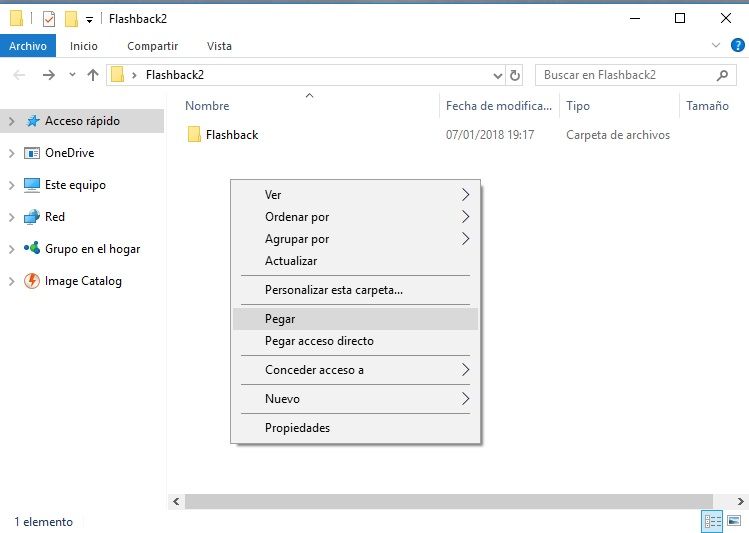749x533 pixels.
Task: Expand the ribbon with the chevron
Action: click(715, 46)
